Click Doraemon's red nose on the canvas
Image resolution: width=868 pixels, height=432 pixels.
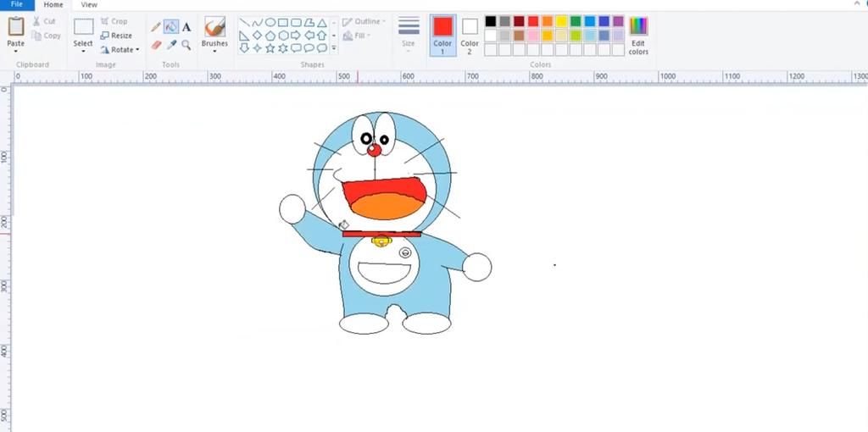point(375,150)
